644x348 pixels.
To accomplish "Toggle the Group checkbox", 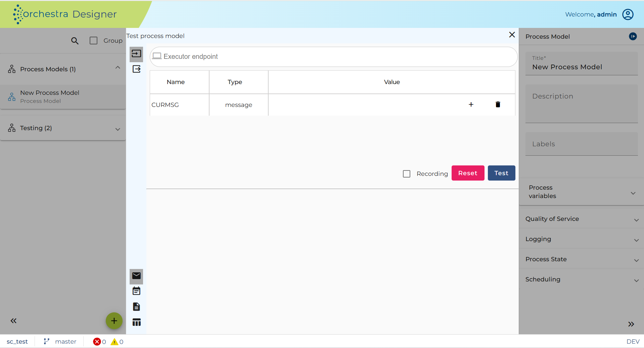I will 93,41.
